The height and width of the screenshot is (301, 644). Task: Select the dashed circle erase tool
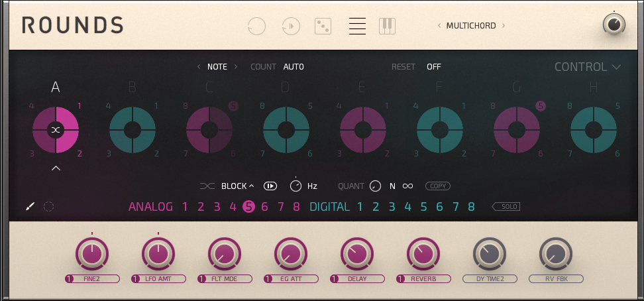[x=48, y=206]
